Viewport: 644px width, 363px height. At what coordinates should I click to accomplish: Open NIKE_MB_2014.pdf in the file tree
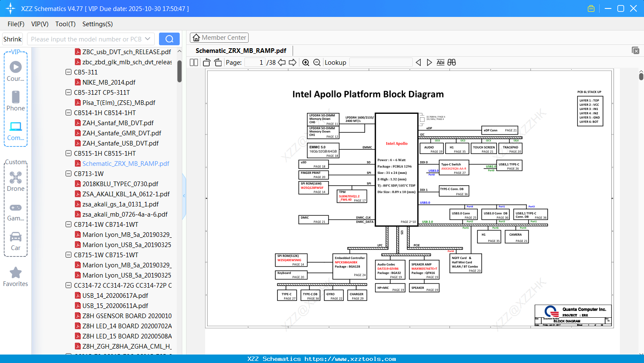[109, 82]
